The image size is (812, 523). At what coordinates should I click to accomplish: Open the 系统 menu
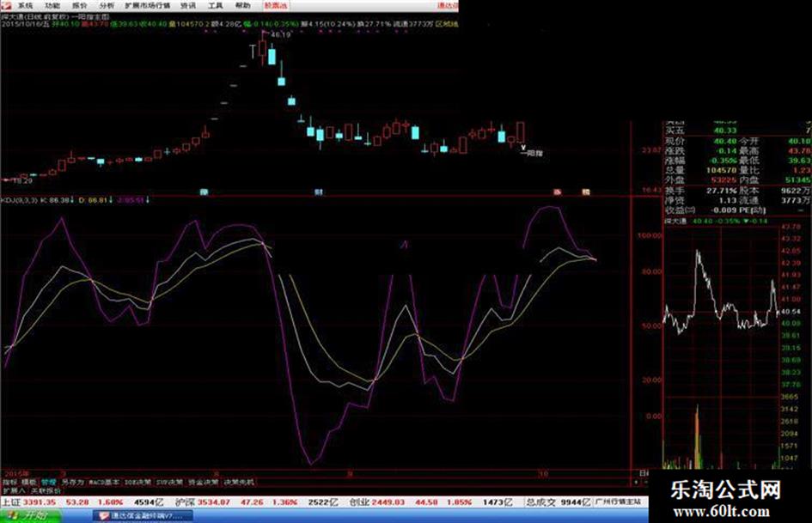click(25, 6)
